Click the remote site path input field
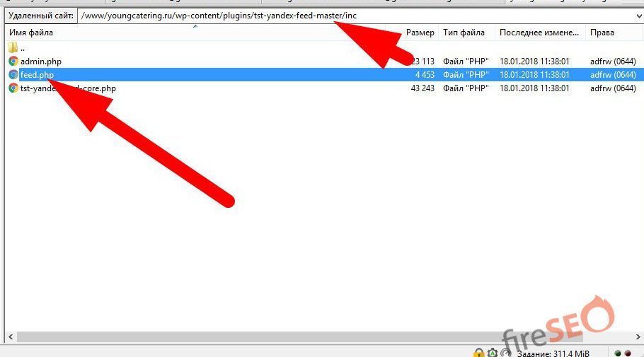The width and height of the screenshot is (644, 357). click(x=354, y=15)
